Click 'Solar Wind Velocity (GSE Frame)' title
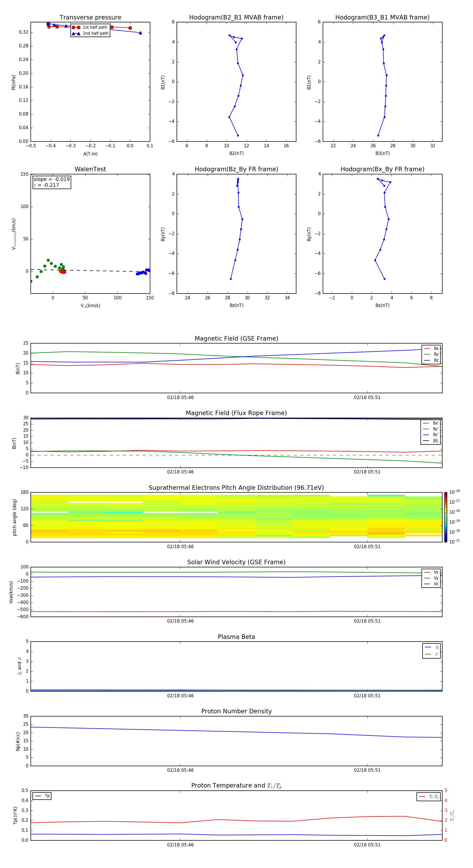 pos(236,562)
